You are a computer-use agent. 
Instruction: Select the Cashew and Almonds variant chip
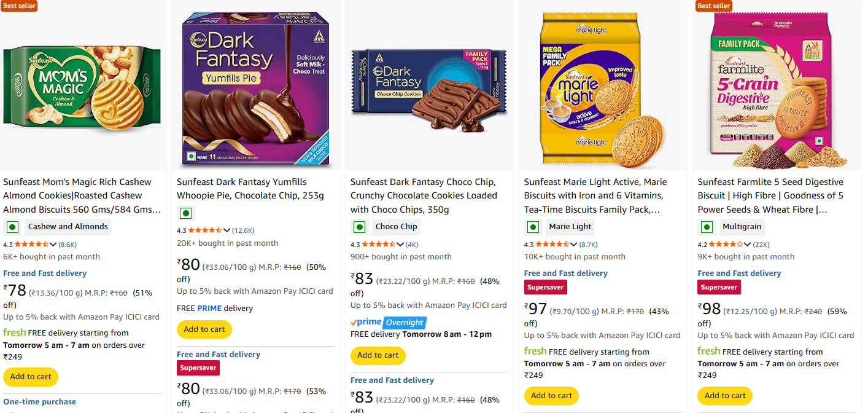(68, 227)
